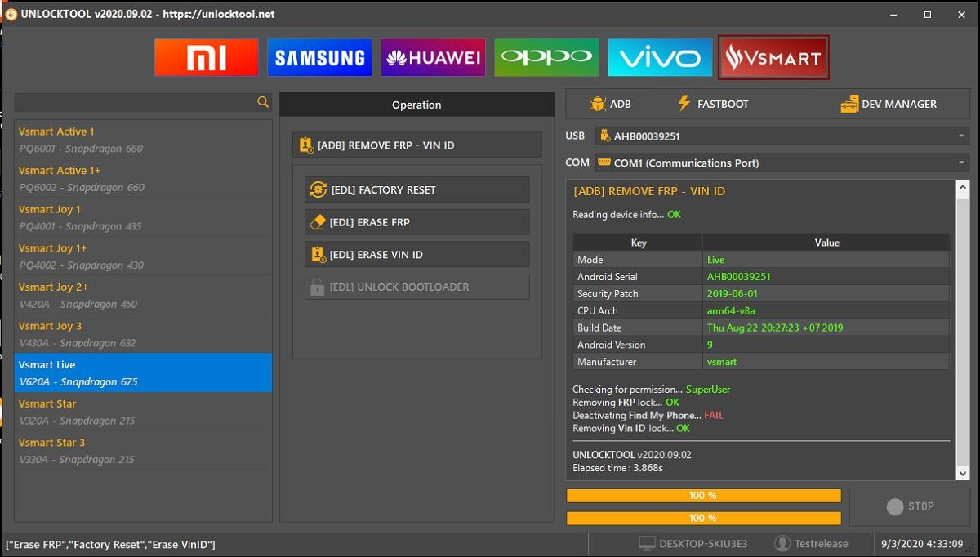Click the Model value Live
The width and height of the screenshot is (980, 557).
pos(715,260)
